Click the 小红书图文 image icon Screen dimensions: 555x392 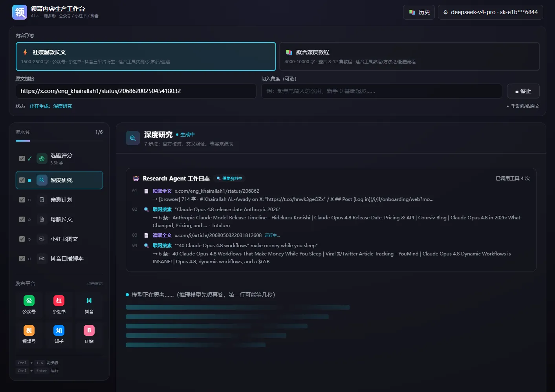pyautogui.click(x=42, y=239)
